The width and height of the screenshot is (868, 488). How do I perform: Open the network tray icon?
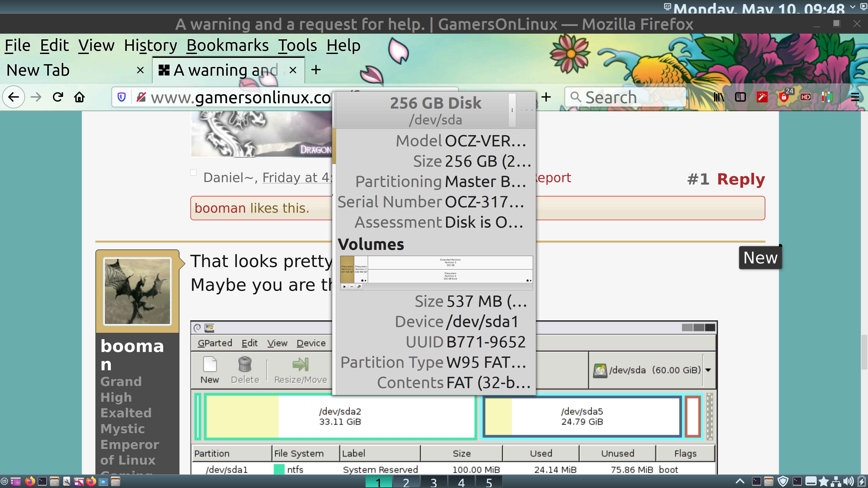point(836,482)
